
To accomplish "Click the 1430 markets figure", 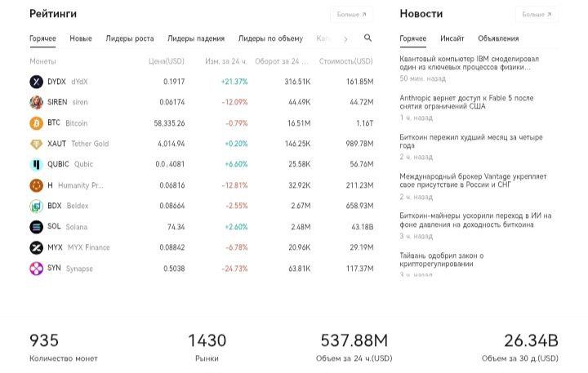I will (207, 341).
